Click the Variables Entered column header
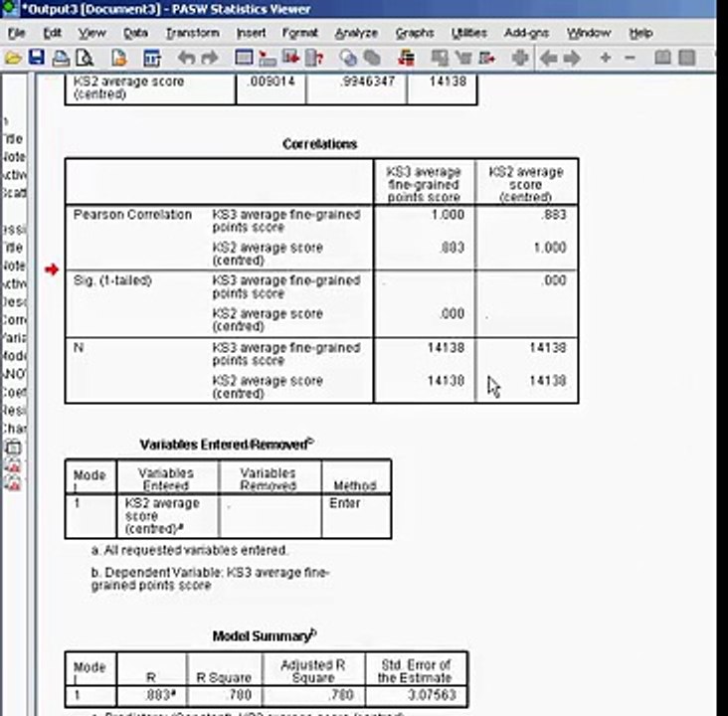Image resolution: width=728 pixels, height=716 pixels. (166, 479)
